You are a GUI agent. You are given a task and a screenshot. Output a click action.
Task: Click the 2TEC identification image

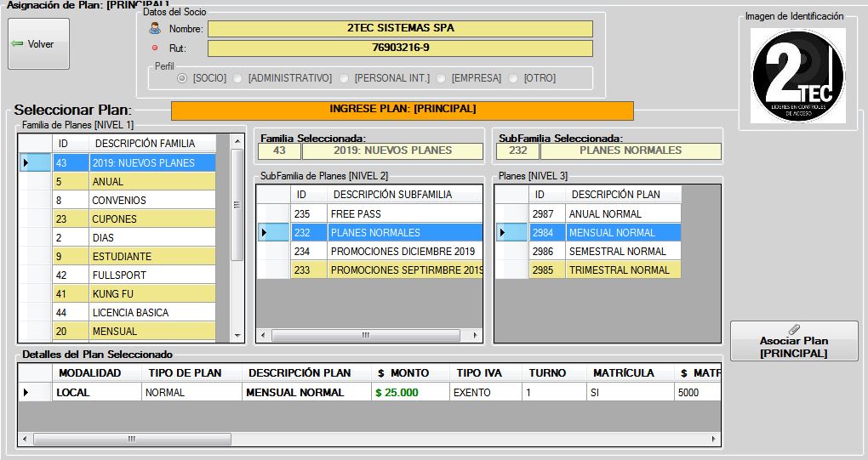(797, 76)
